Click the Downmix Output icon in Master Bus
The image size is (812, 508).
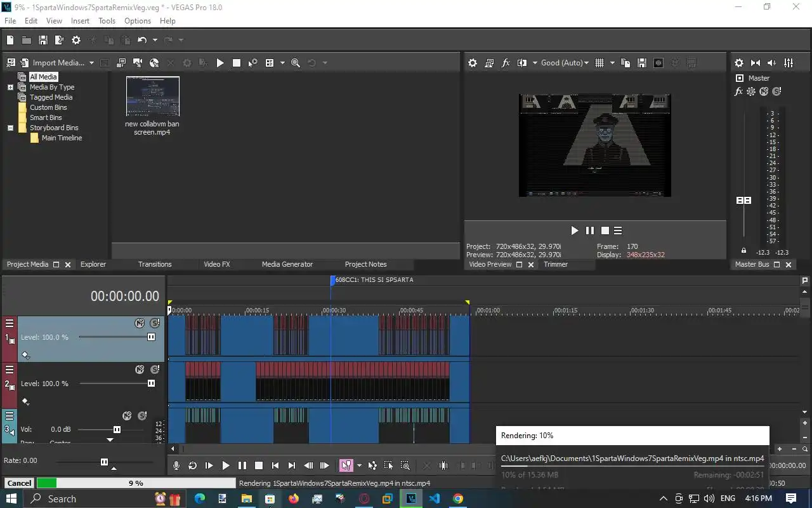coord(756,63)
